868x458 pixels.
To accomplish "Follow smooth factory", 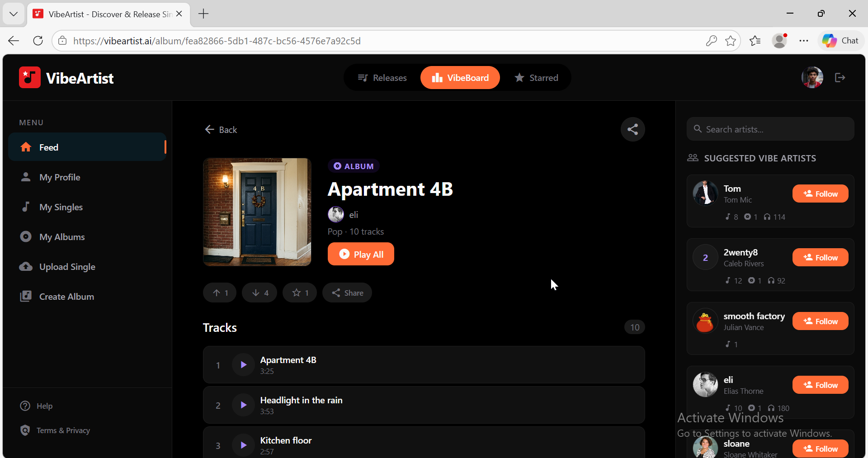I will tap(820, 321).
